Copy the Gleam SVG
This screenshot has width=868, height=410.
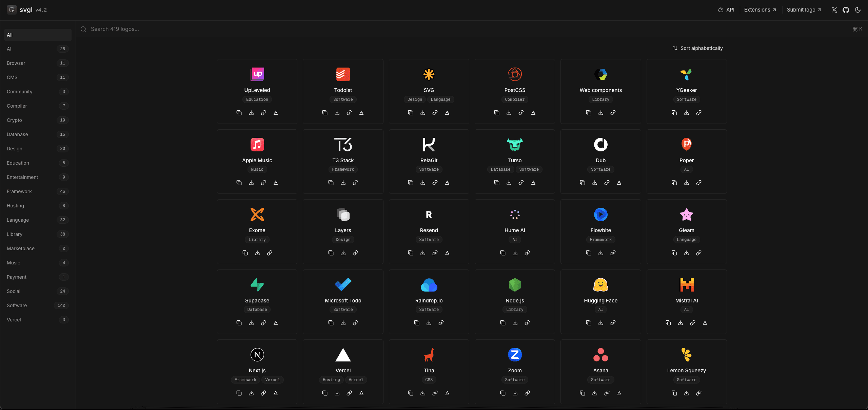[x=674, y=253]
